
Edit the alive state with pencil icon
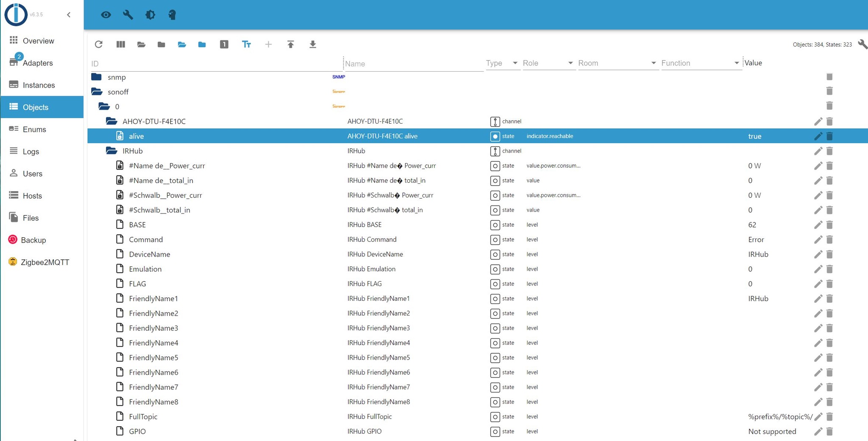(818, 136)
